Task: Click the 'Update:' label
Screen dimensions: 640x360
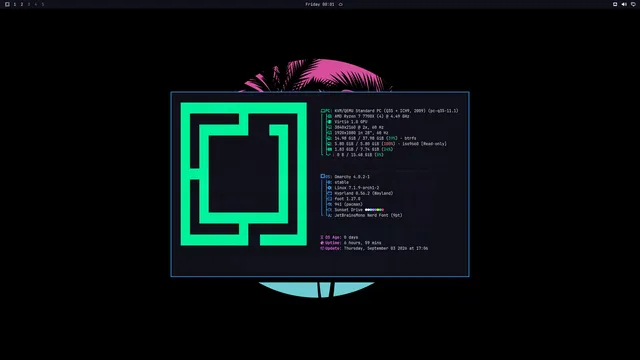Action: point(333,248)
